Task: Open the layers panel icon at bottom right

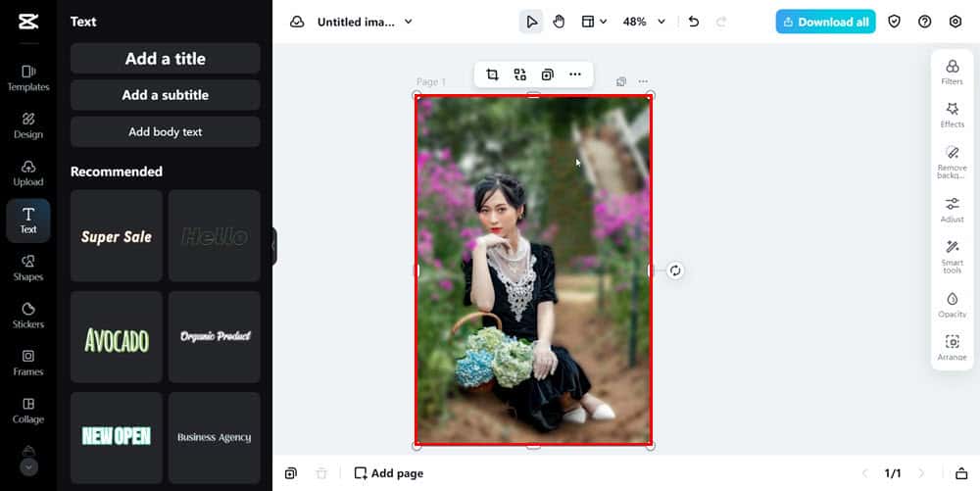Action: pos(961,473)
